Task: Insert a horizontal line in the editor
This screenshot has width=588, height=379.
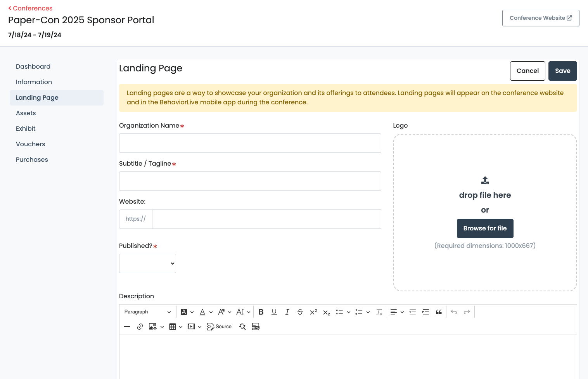Action: pos(127,326)
